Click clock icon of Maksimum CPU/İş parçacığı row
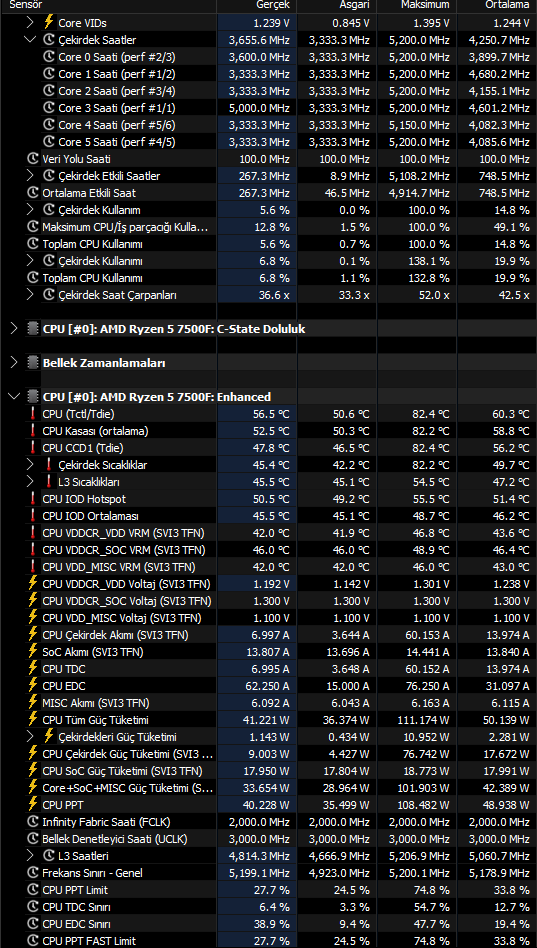 coord(33,227)
